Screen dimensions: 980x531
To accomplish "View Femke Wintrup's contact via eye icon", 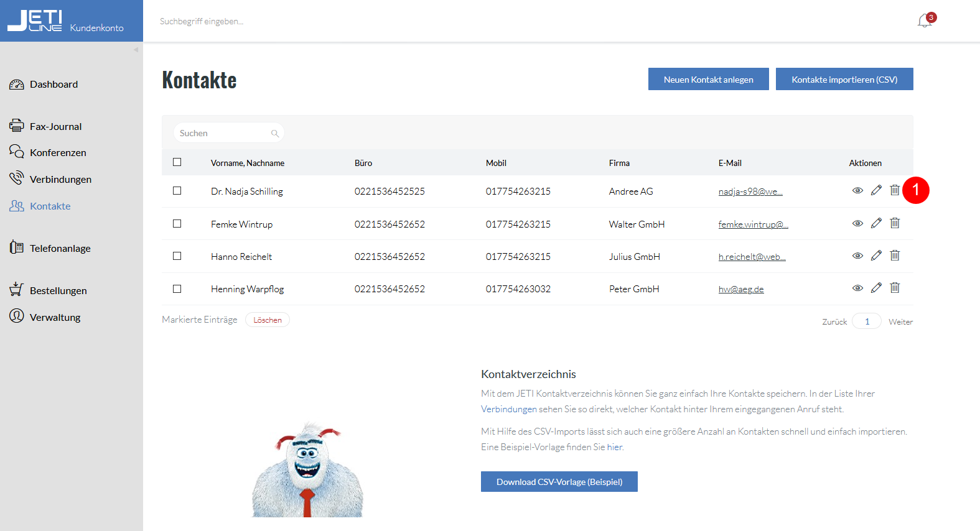I will click(857, 223).
